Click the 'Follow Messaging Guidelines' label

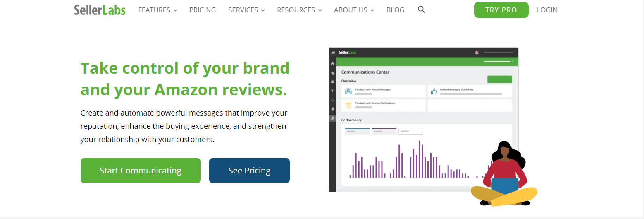[457, 89]
